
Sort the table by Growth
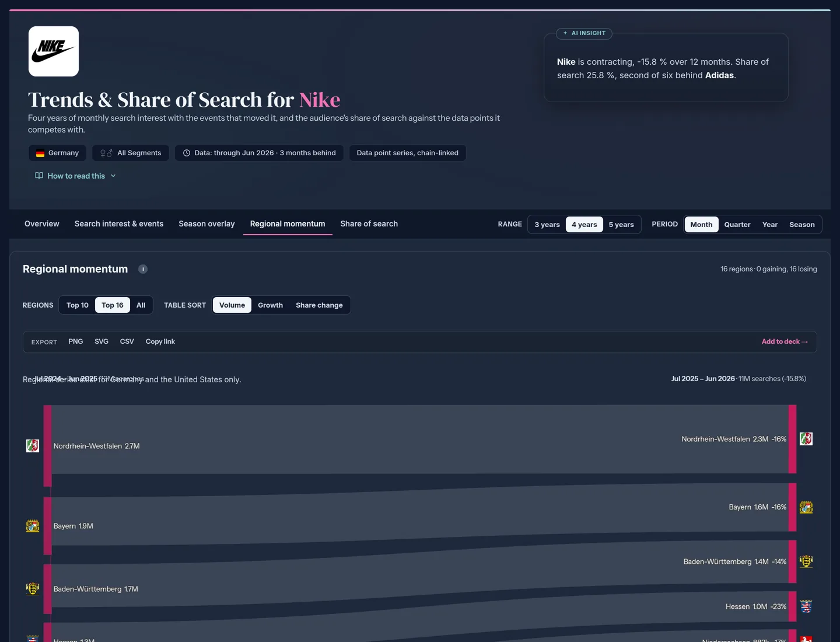(x=271, y=305)
